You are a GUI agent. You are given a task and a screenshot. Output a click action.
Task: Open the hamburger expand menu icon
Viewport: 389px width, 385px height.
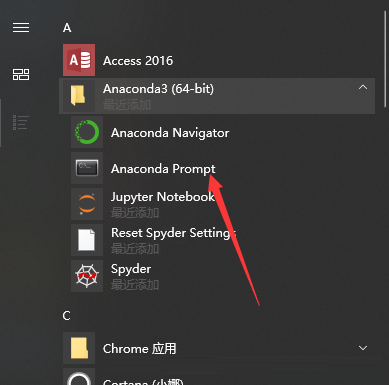21,27
